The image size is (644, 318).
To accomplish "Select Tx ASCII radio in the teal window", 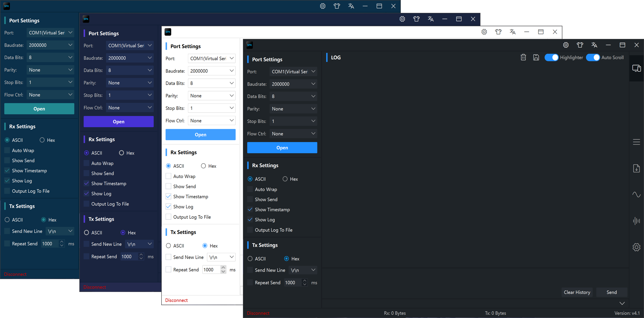I will pyautogui.click(x=7, y=220).
